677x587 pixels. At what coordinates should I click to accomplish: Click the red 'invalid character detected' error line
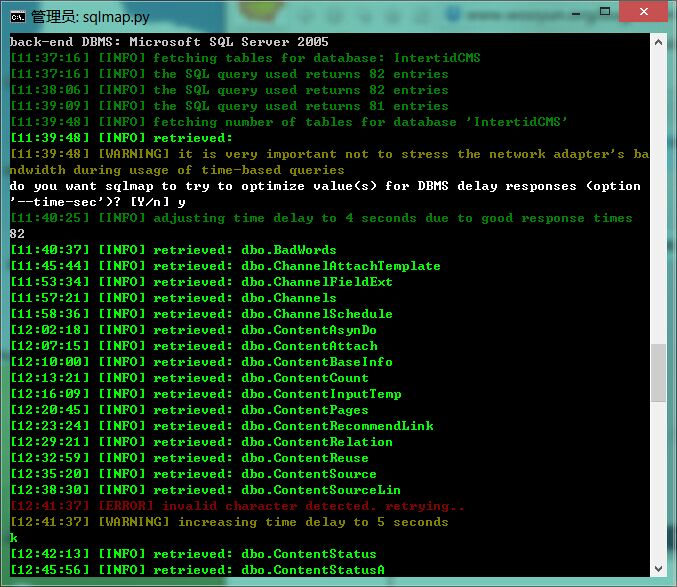[237, 505]
